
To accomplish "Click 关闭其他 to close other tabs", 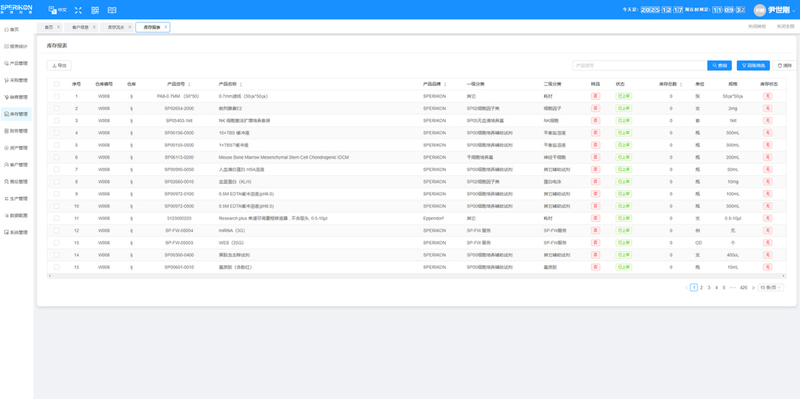I will (x=757, y=27).
